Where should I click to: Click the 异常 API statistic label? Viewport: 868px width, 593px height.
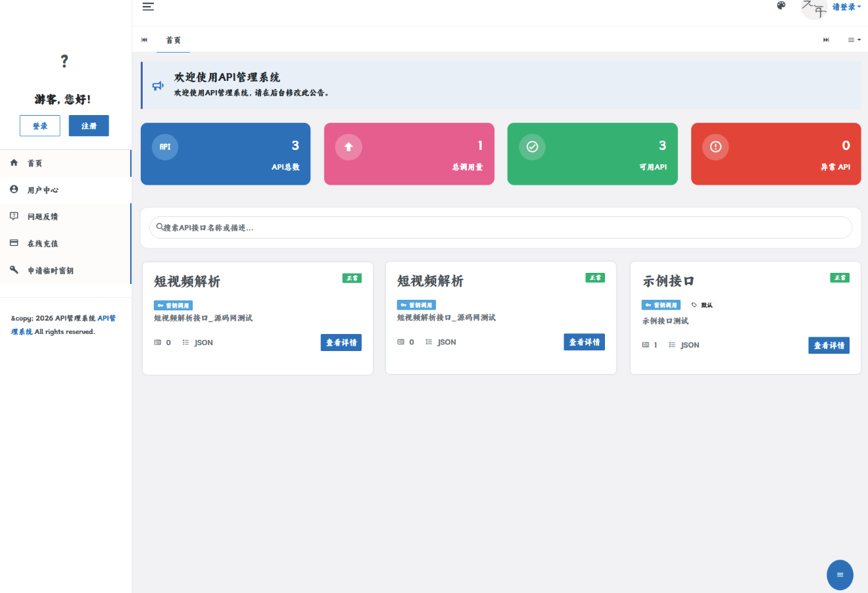click(835, 167)
